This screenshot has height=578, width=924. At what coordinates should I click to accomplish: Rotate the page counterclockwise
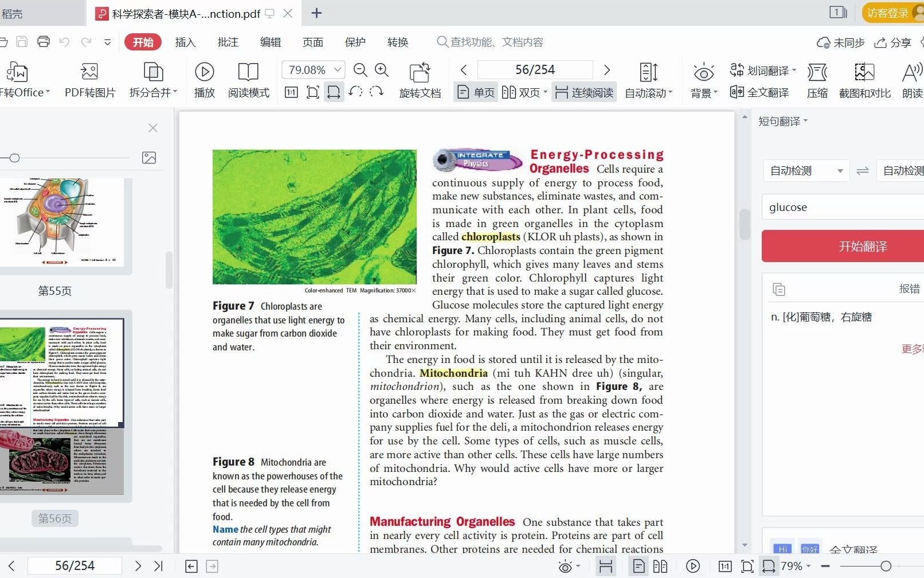[355, 92]
